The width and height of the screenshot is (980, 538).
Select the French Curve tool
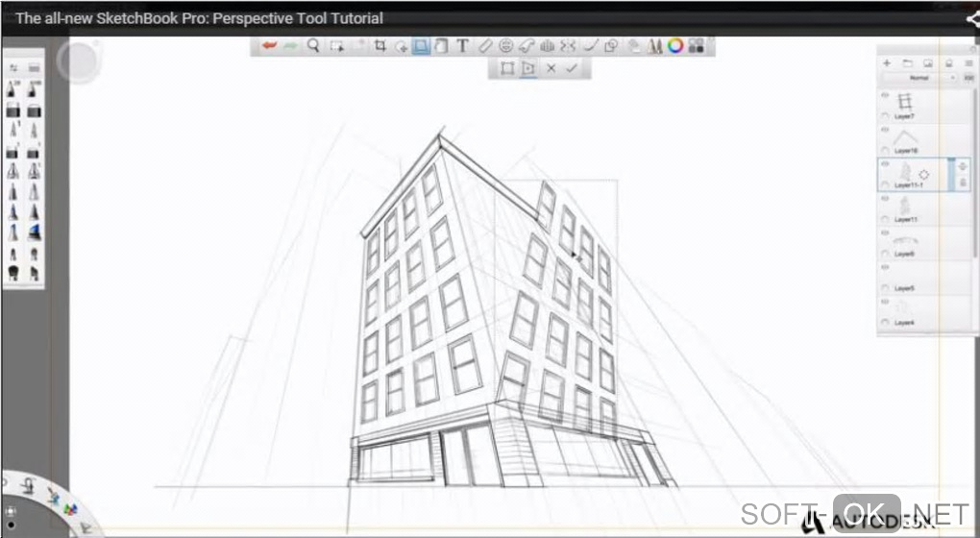527,45
